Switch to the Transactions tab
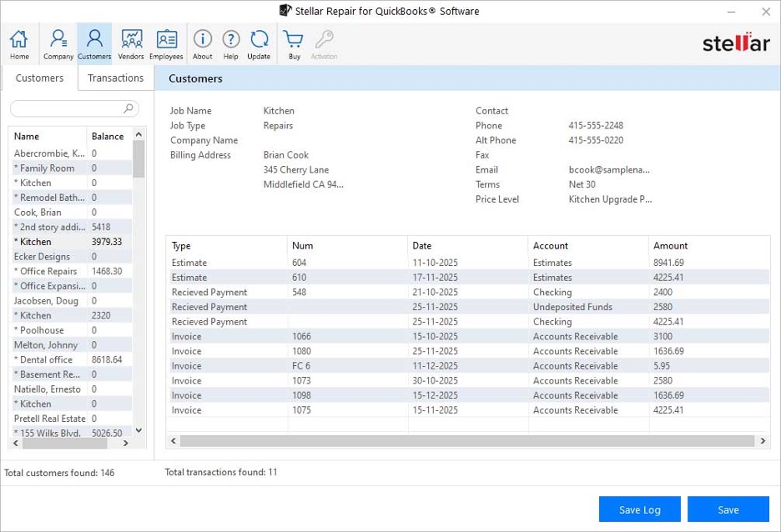The width and height of the screenshot is (781, 532). (115, 78)
